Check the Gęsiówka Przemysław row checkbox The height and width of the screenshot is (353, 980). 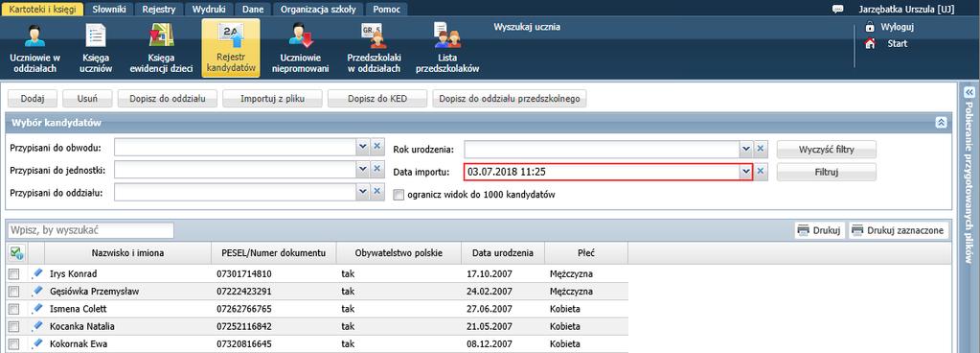13,292
